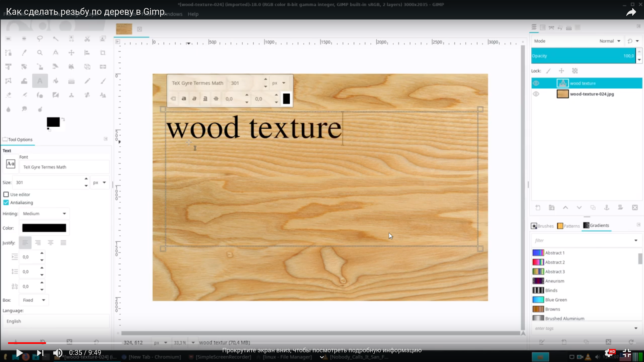Click the black text Color swatch
Screen dimensions: 644x362
pos(44,228)
